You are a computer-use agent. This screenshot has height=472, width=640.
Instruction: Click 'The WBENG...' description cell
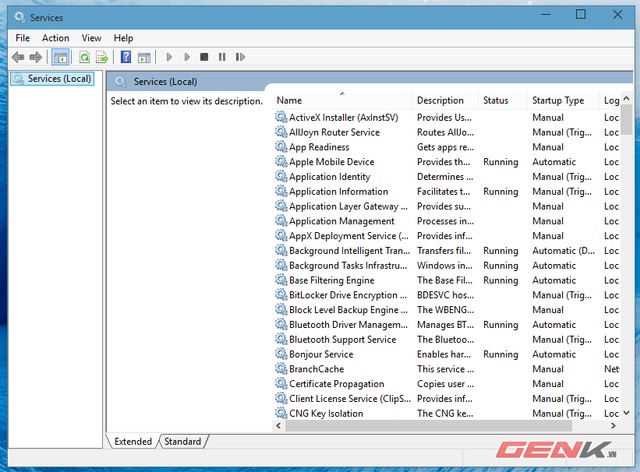445,310
